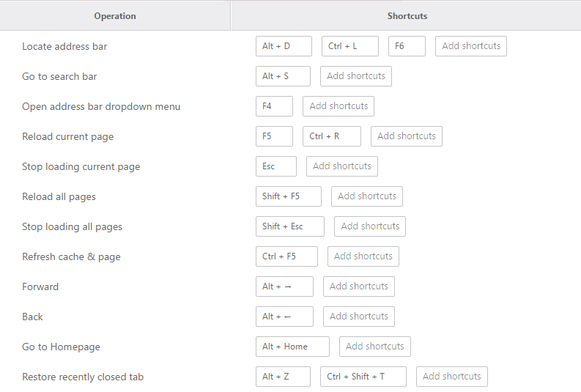Click the Alt + S shortcut box
The height and width of the screenshot is (392, 581).
pos(283,76)
